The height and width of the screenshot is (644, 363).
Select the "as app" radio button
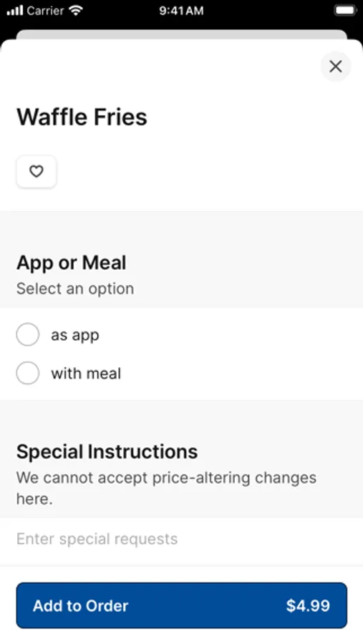click(27, 335)
